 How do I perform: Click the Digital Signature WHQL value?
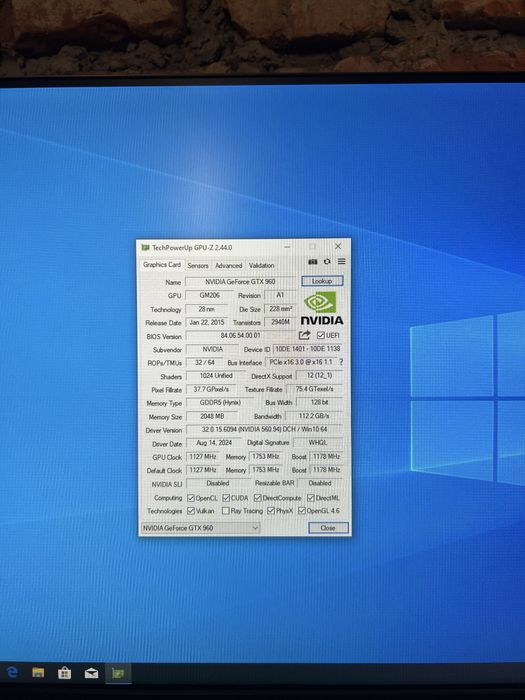tap(318, 442)
